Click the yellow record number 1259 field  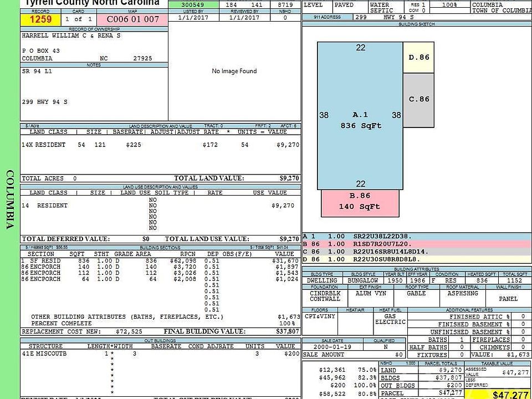click(x=40, y=19)
